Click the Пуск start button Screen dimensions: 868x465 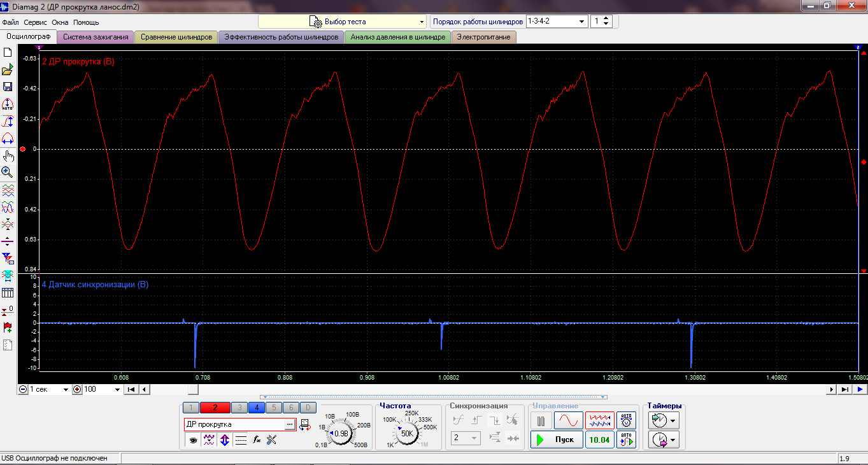point(557,440)
